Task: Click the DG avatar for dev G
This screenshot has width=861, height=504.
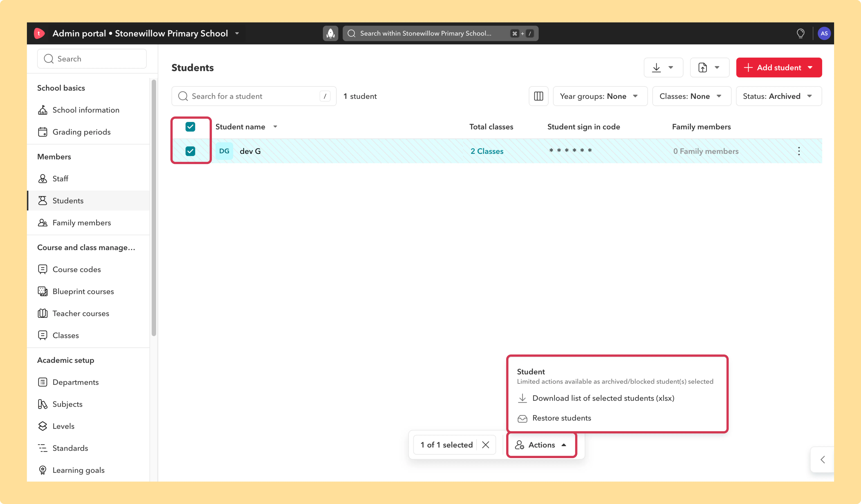Action: [x=224, y=151]
